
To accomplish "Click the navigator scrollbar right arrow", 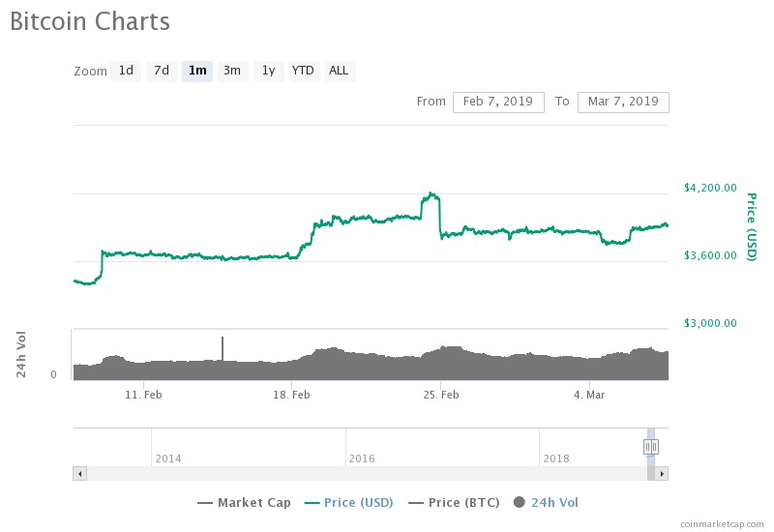I will click(x=663, y=474).
